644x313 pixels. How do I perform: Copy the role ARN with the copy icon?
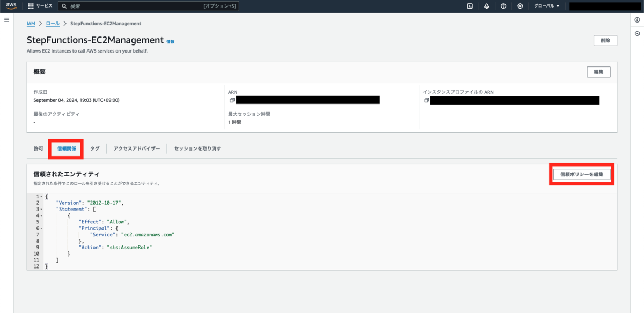[232, 100]
